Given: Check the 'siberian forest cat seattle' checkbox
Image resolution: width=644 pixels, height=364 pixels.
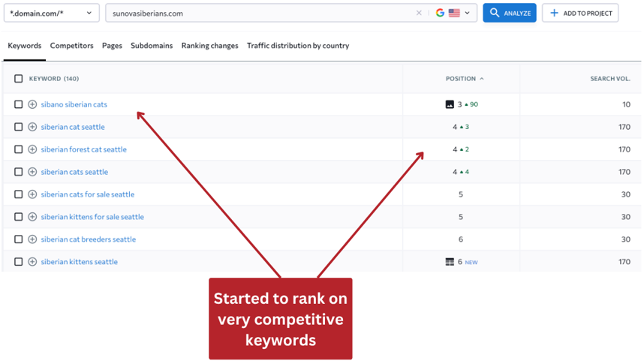Looking at the screenshot, I should pos(19,149).
